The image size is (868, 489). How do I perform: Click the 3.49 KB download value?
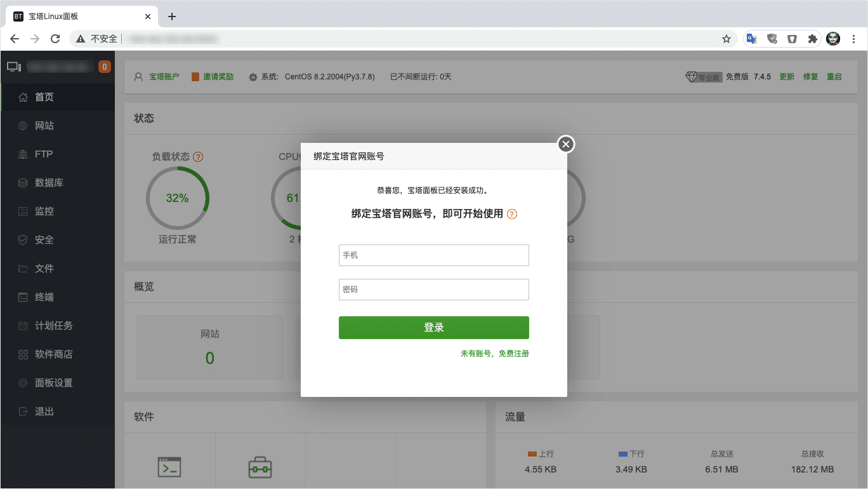(631, 470)
